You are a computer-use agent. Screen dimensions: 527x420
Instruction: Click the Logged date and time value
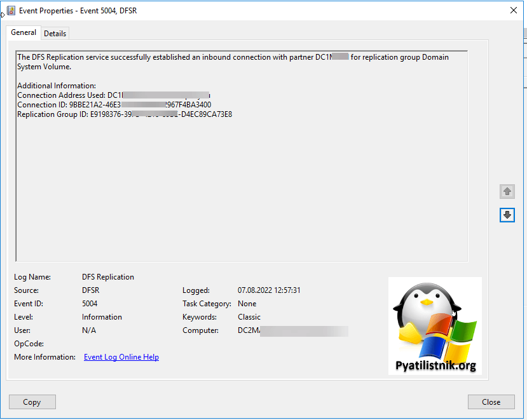(x=269, y=290)
